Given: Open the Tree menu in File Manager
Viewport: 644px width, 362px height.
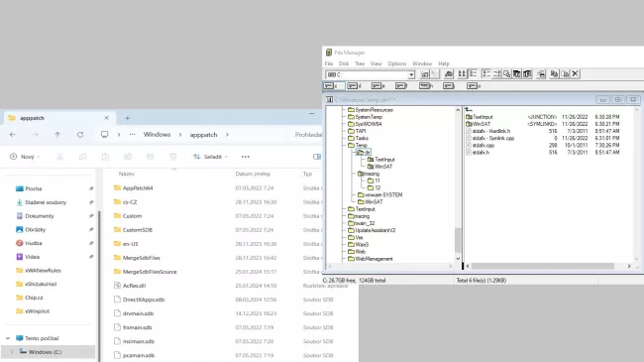Looking at the screenshot, I should (360, 63).
